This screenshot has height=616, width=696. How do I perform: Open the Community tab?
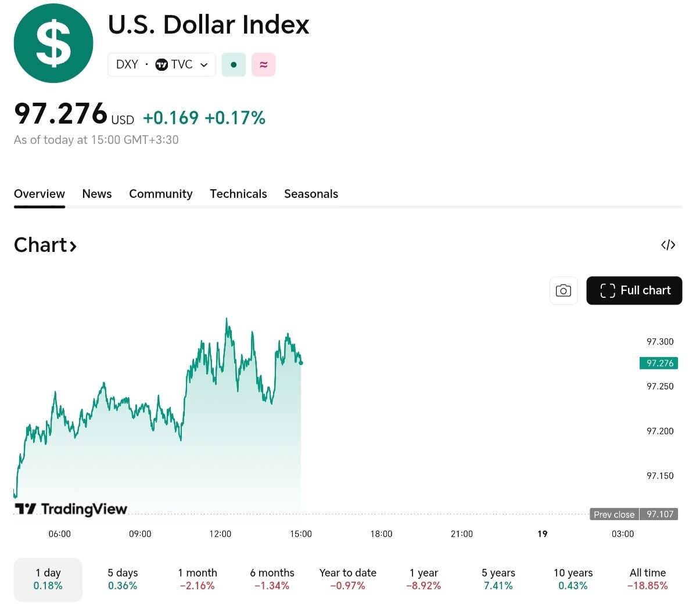point(160,194)
